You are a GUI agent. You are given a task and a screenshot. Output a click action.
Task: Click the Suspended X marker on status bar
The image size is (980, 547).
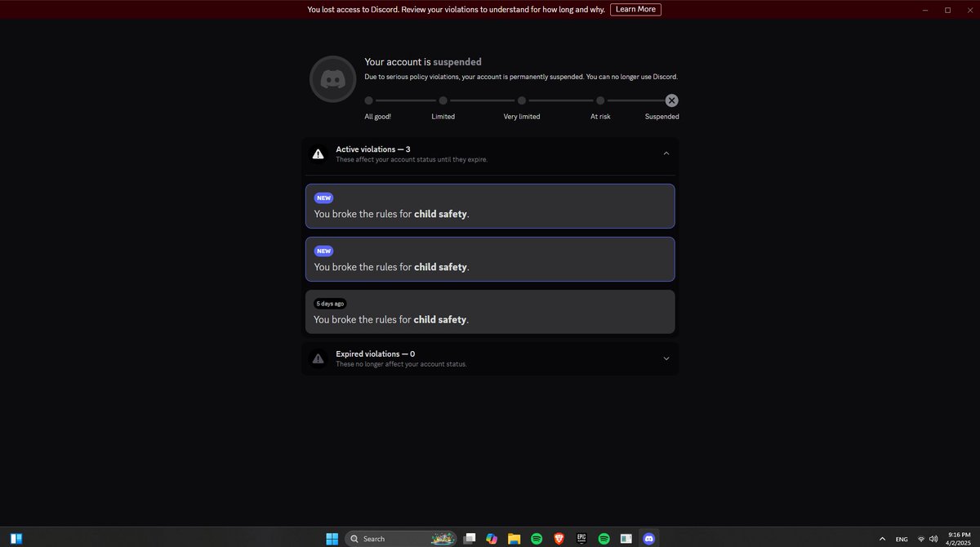671,100
